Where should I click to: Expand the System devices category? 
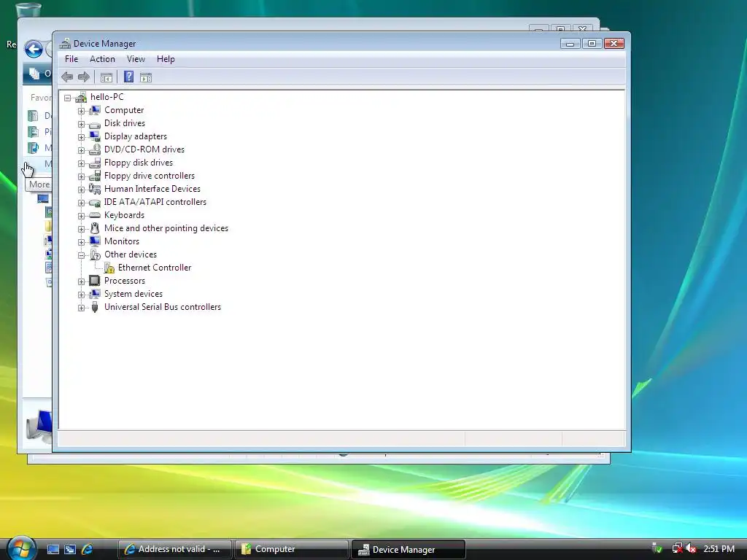pyautogui.click(x=82, y=295)
